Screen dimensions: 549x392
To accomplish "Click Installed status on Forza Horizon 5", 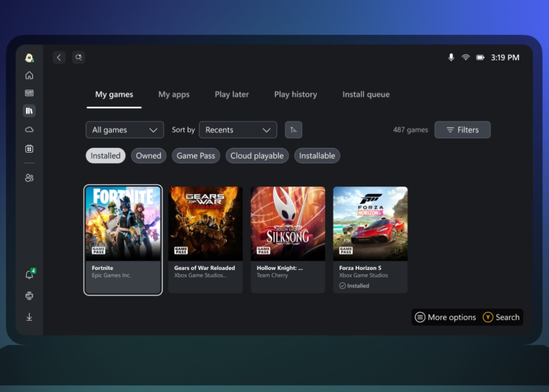I will click(x=354, y=286).
